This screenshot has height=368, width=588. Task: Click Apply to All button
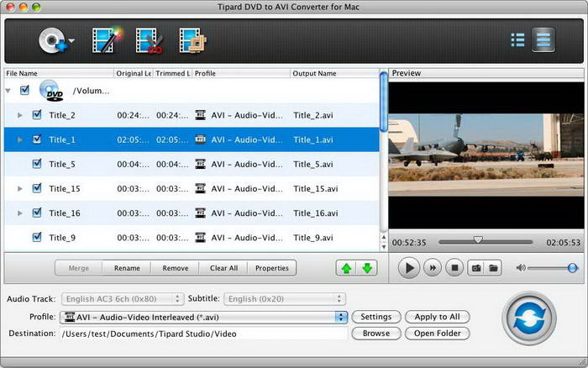(438, 317)
